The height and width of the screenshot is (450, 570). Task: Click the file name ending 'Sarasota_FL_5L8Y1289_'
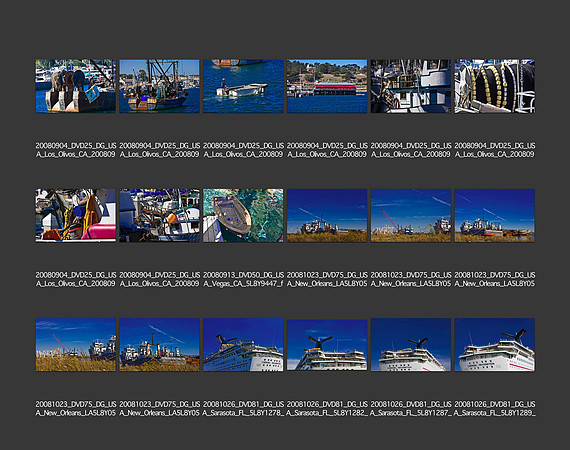tap(495, 409)
